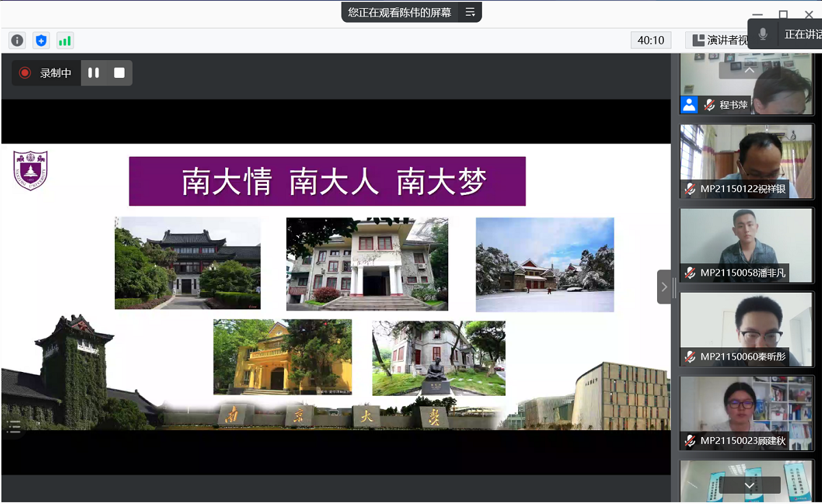The height and width of the screenshot is (504, 822).
Task: Stop the recording
Action: coord(119,73)
